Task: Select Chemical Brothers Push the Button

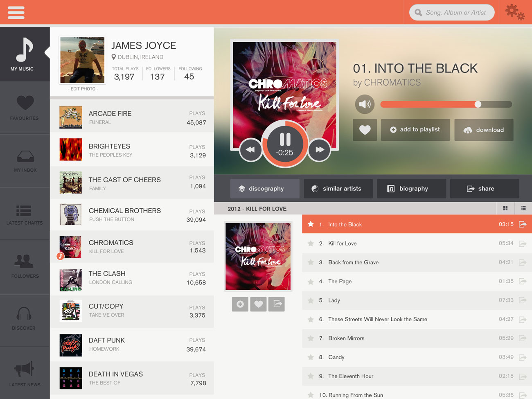Action: coord(132,214)
